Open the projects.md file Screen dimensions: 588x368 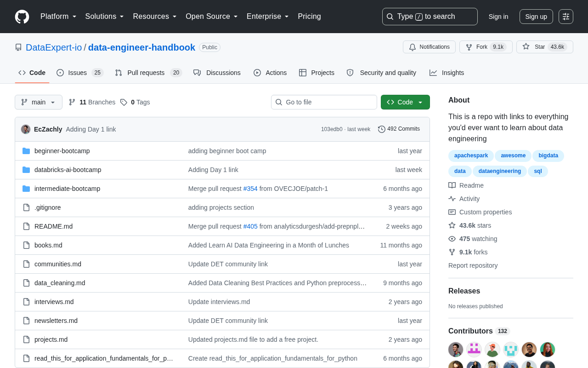click(51, 339)
